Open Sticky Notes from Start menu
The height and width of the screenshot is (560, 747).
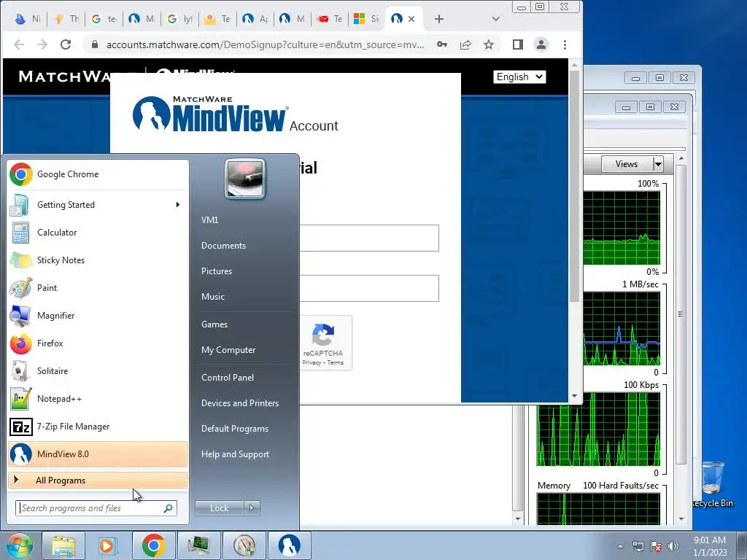click(x=98, y=260)
